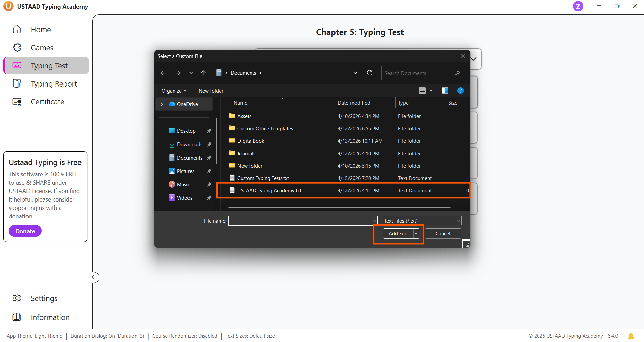Open the Games section
644x342 pixels.
42,48
